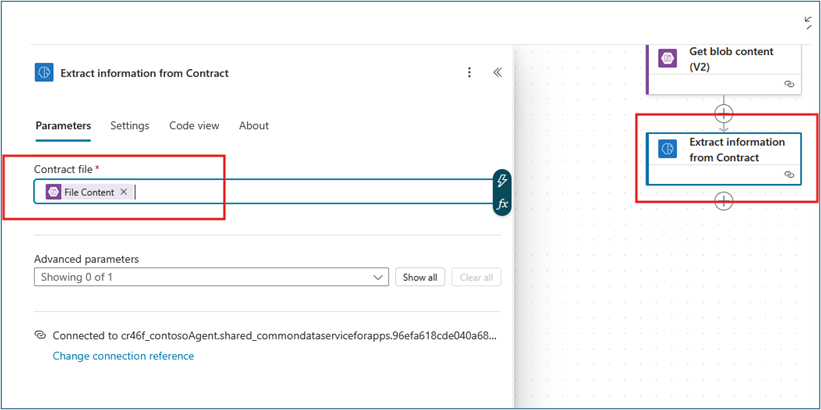Collapse the panel with double chevron icon
Viewport: 821px width, 410px height.
497,73
